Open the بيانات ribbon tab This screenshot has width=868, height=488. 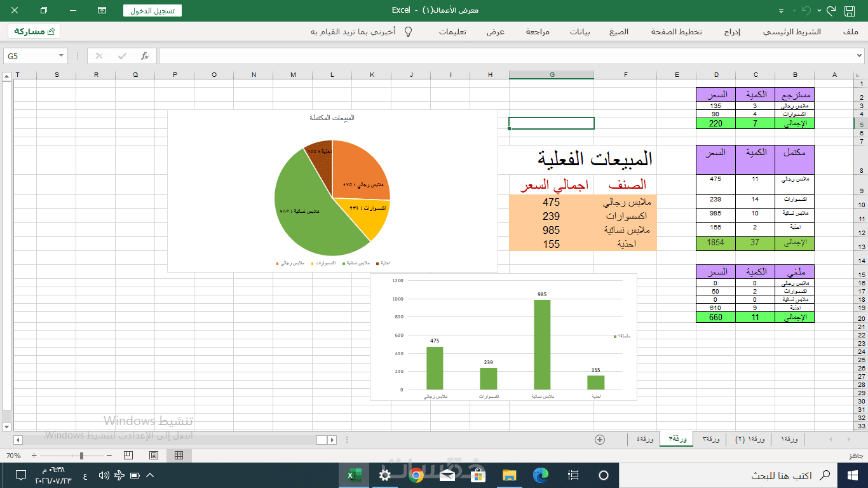click(x=580, y=32)
